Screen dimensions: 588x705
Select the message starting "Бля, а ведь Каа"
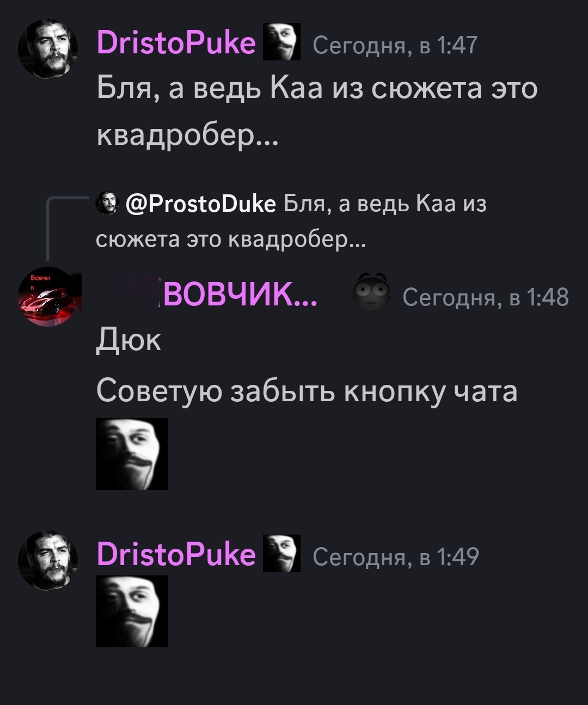317,111
